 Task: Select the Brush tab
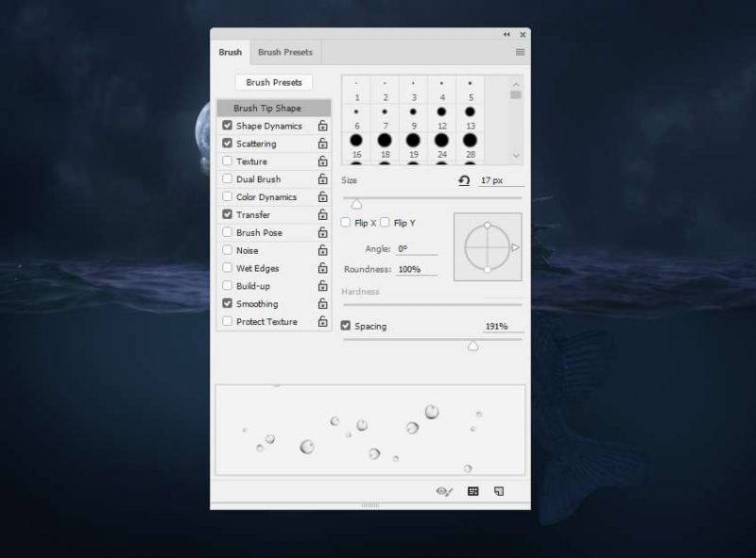pyautogui.click(x=230, y=53)
